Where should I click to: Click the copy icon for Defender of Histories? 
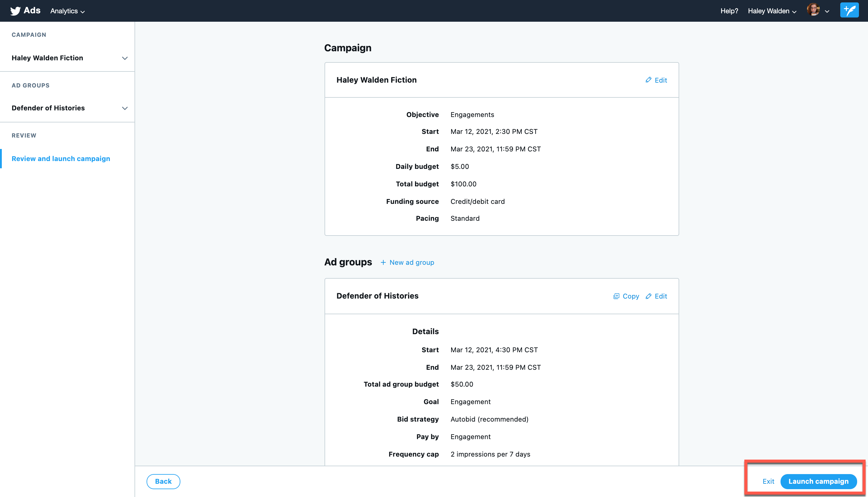[x=616, y=296]
